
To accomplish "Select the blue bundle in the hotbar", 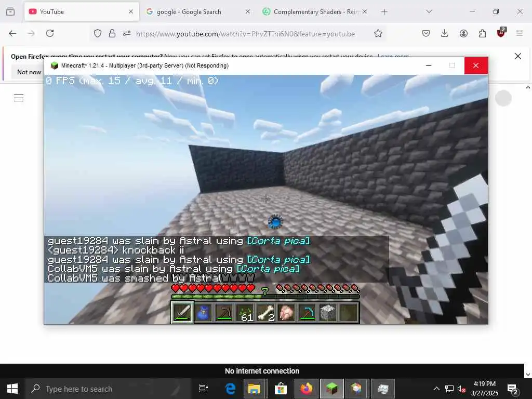I will click(203, 312).
